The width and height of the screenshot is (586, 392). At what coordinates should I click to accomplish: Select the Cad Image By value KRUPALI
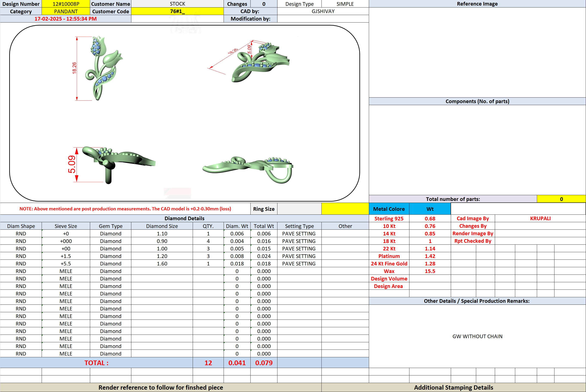[x=540, y=218]
